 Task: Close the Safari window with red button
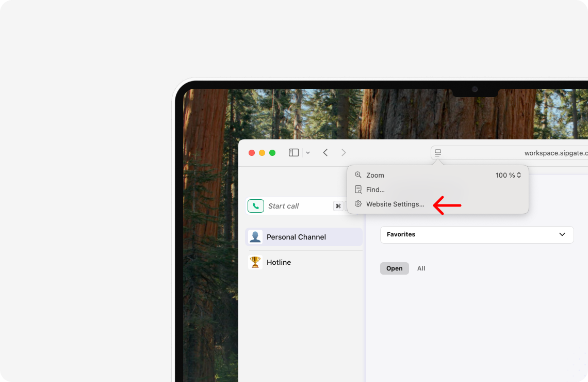(x=252, y=153)
